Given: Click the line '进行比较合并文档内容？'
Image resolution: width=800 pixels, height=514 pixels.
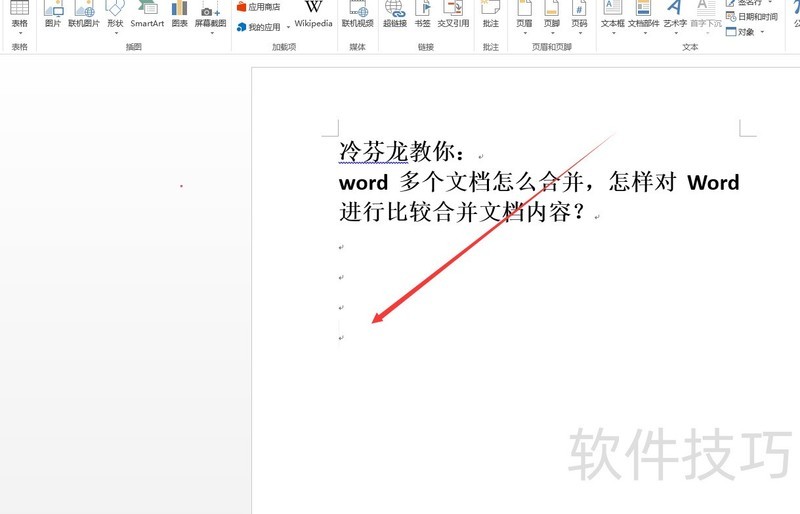Looking at the screenshot, I should click(x=462, y=211).
